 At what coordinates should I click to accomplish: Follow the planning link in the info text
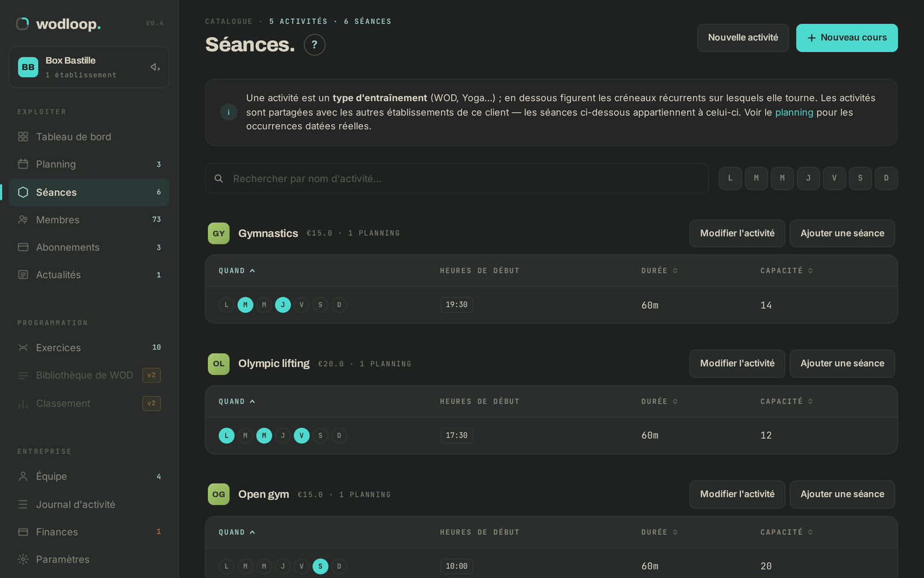coord(793,112)
